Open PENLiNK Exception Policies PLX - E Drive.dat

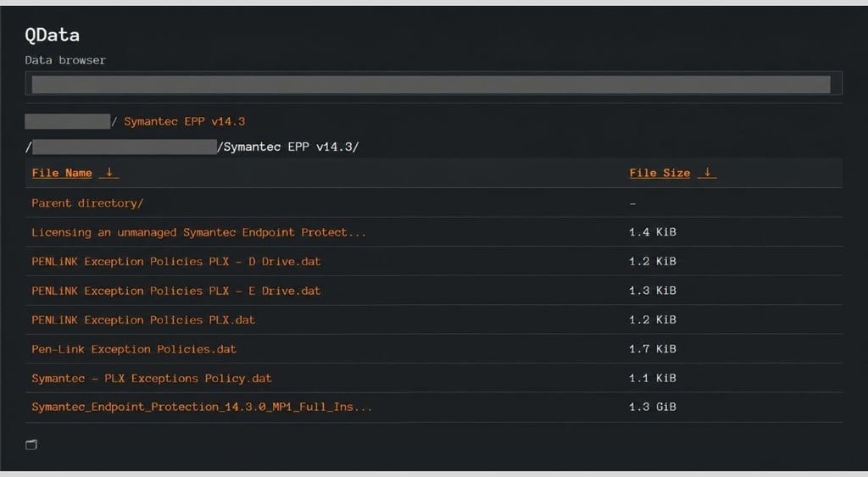point(176,291)
